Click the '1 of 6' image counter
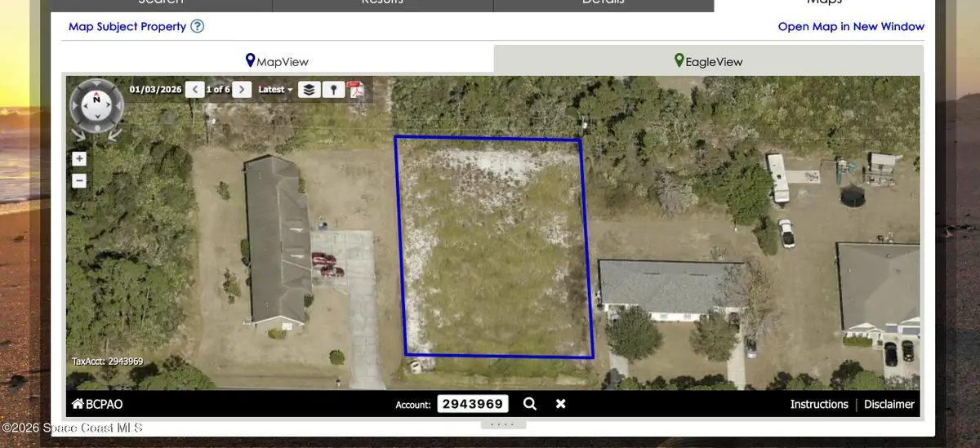Screen dimensions: 980x448 click(x=218, y=90)
